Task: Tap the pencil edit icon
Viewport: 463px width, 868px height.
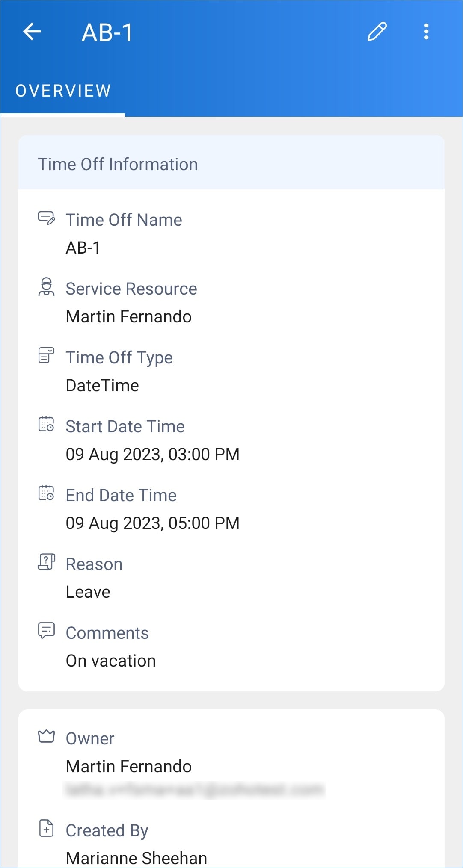Action: click(377, 32)
